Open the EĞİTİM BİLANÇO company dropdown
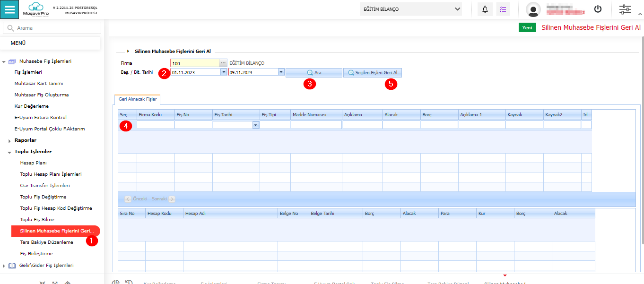The image size is (644, 284). point(411,9)
